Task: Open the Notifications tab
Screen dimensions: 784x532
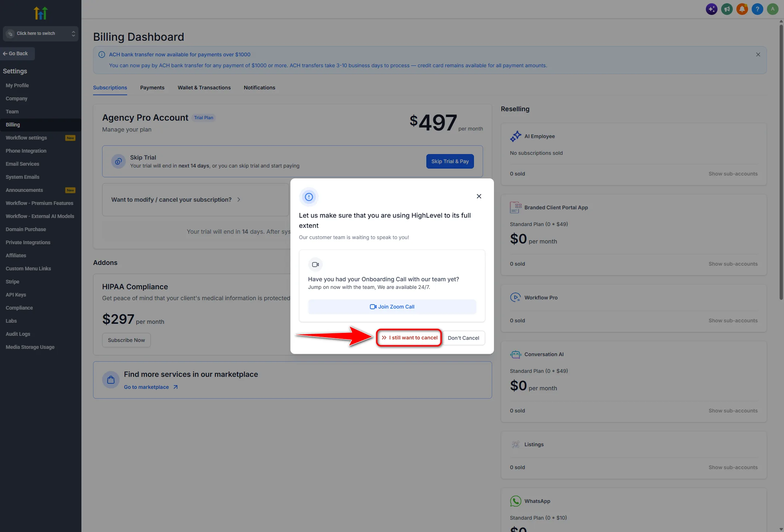Action: tap(260, 88)
